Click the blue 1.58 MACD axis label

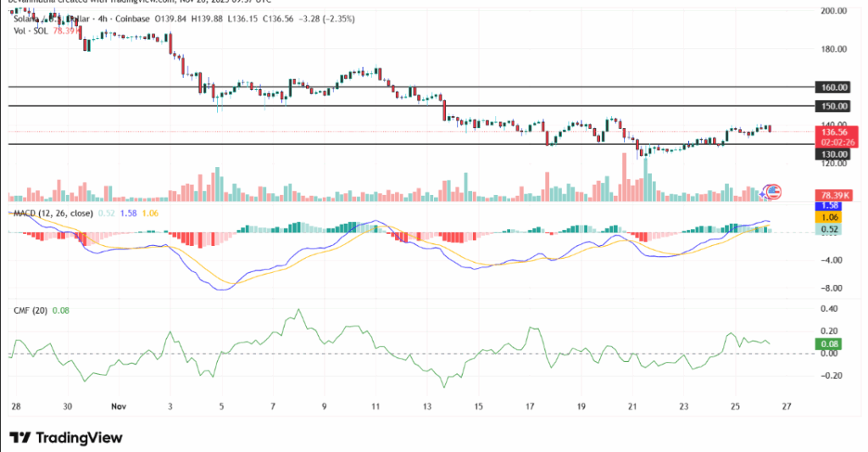click(x=830, y=206)
